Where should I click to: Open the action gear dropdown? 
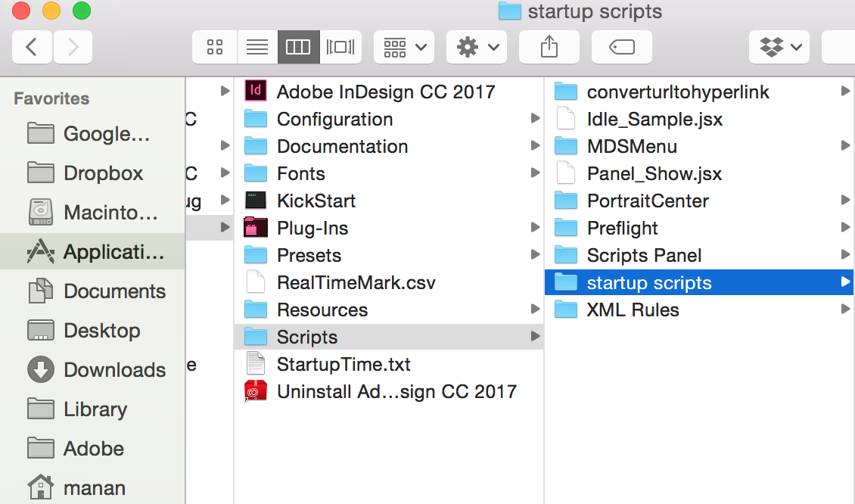pos(476,46)
